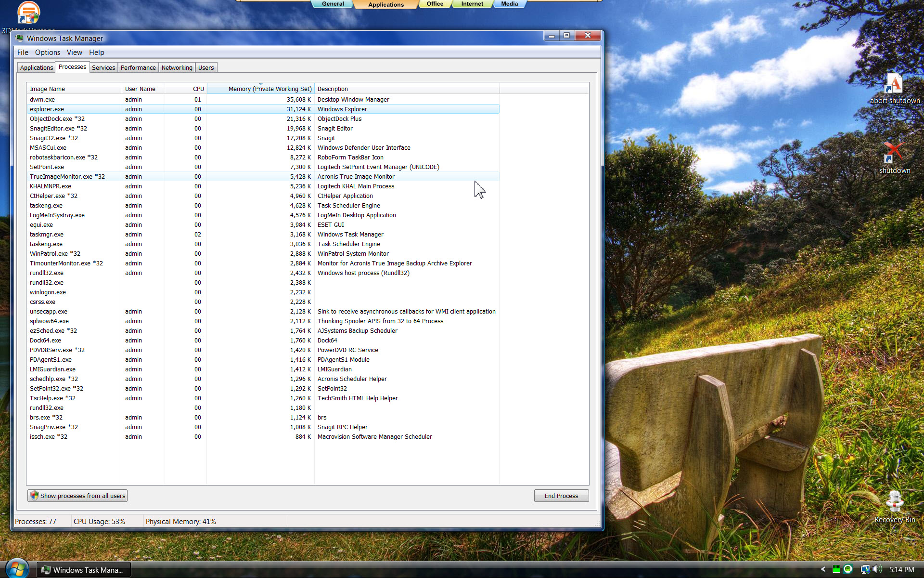Sort by Memory (Private Working Set) header
This screenshot has height=578, width=924.
[x=260, y=89]
